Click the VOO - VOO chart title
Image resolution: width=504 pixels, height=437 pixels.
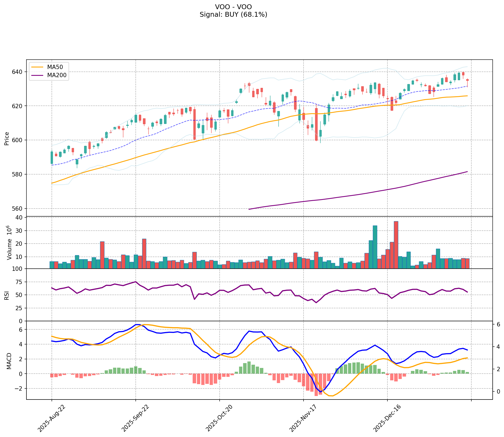(x=233, y=7)
